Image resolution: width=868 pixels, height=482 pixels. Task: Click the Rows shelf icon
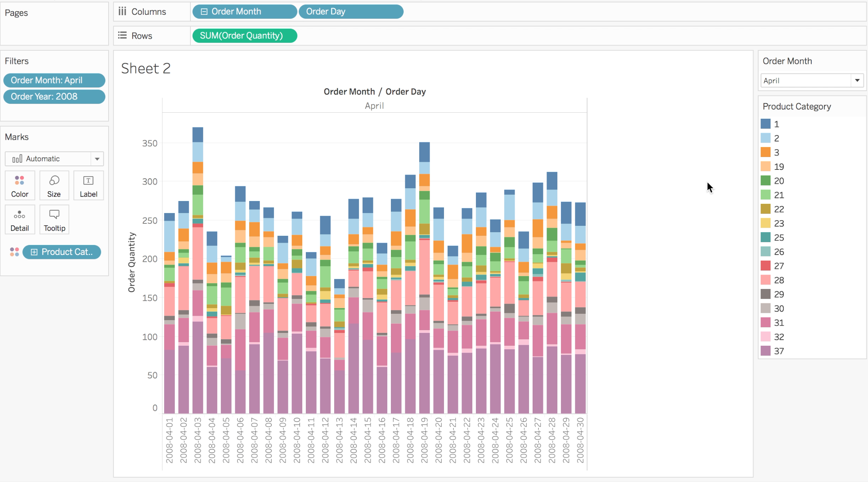point(122,36)
